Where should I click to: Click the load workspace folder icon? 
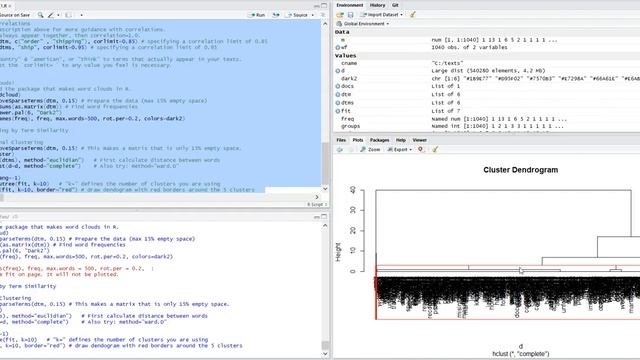tap(340, 15)
